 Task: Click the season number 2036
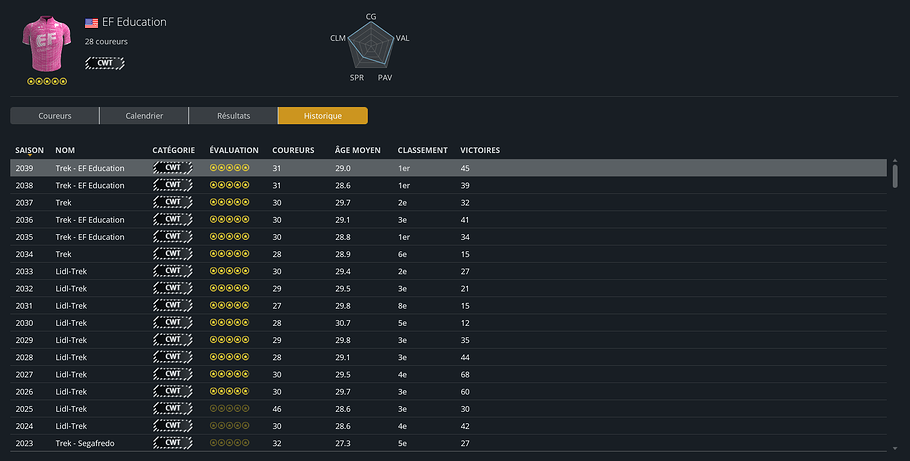point(24,219)
